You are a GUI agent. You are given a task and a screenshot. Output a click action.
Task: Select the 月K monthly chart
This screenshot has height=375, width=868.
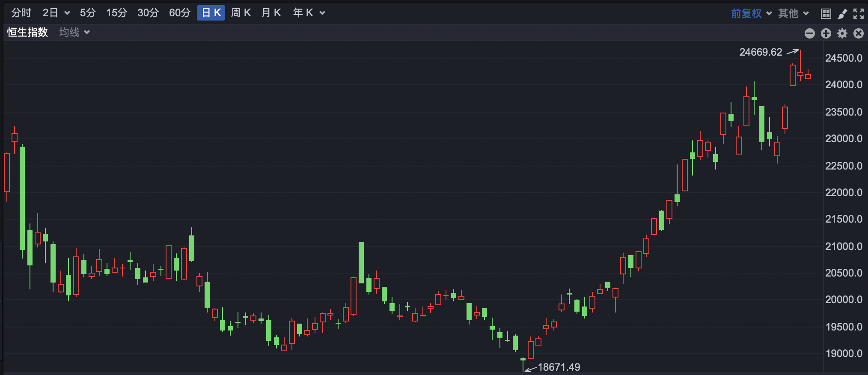pos(271,13)
